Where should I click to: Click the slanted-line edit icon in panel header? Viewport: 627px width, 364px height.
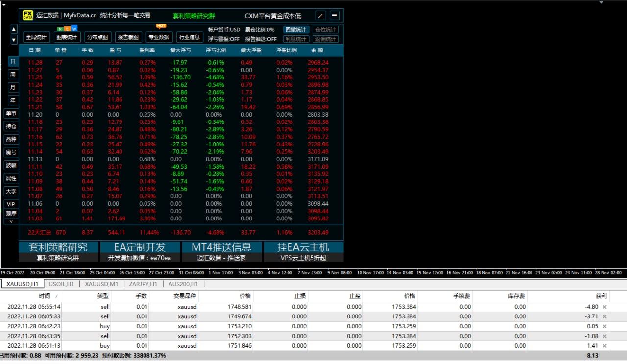(320, 16)
